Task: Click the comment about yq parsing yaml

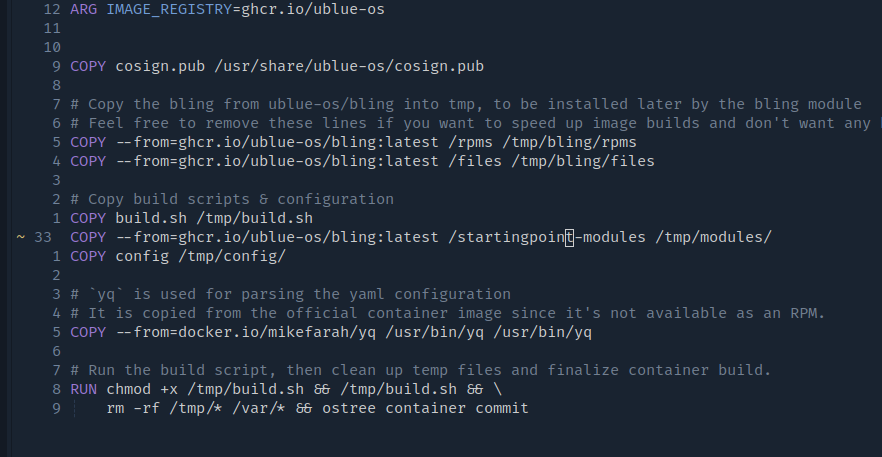Action: [x=290, y=294]
